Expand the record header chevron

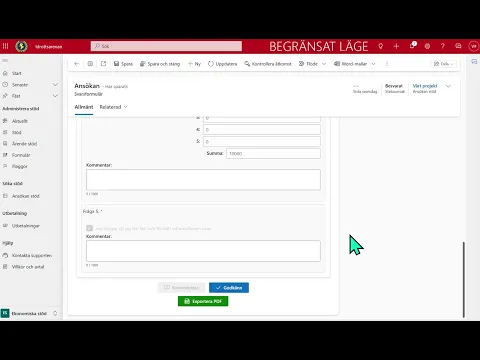click(x=448, y=86)
